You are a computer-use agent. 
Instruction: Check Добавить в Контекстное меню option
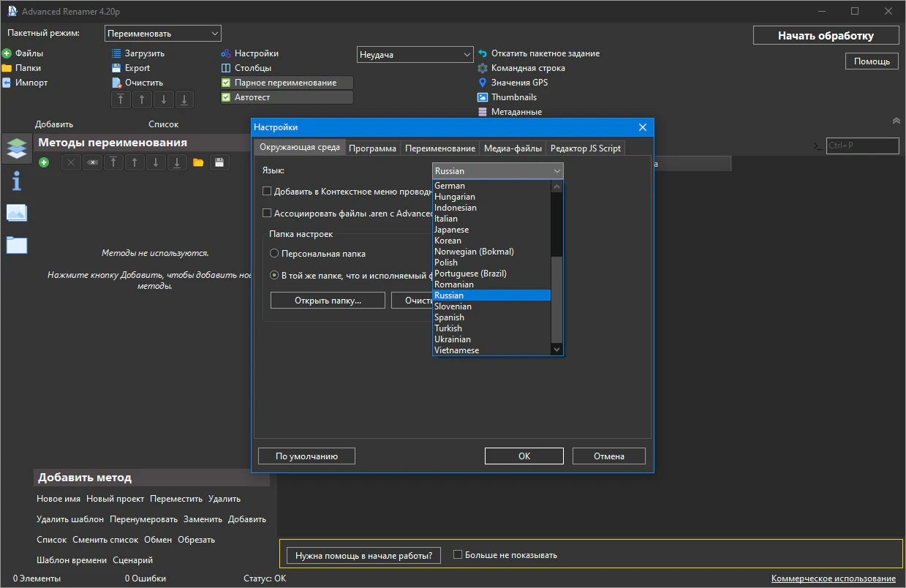click(267, 192)
